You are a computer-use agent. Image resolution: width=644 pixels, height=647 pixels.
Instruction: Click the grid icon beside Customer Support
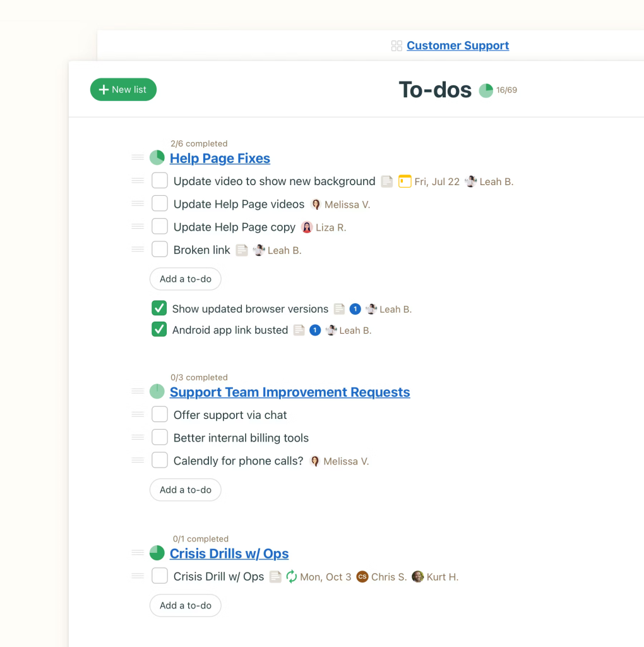[397, 45]
